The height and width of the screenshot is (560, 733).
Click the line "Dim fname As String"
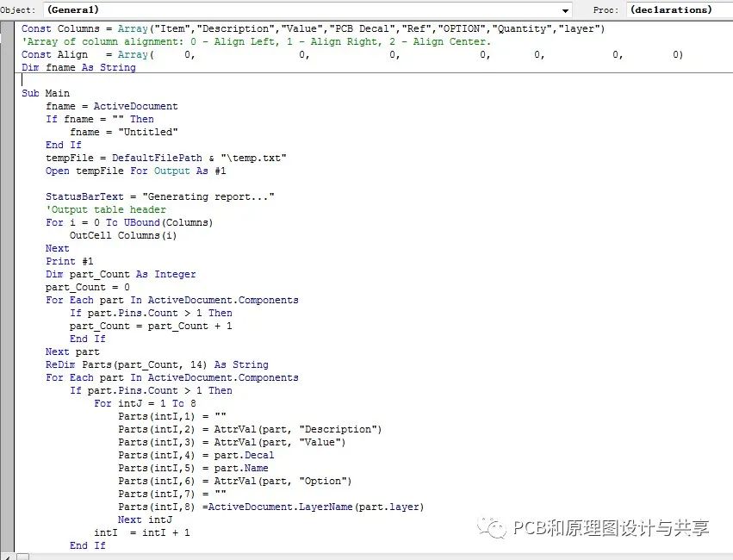[78, 67]
